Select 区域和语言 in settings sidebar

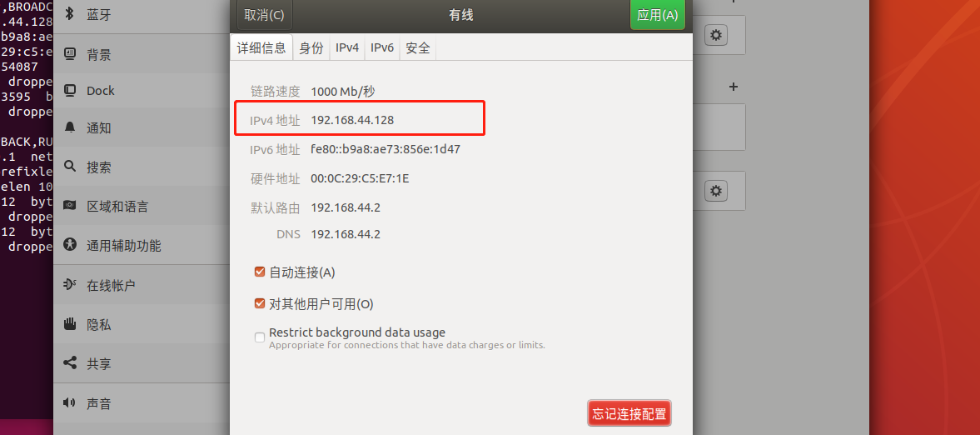(x=142, y=207)
